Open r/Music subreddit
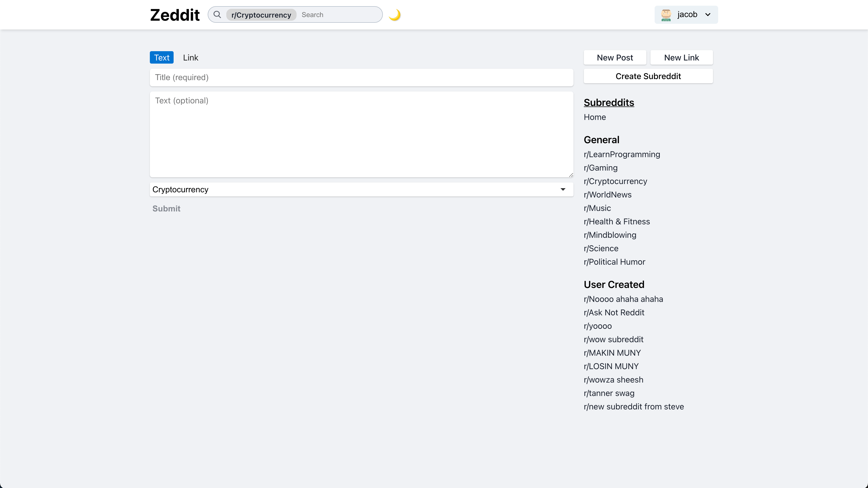Image resolution: width=868 pixels, height=488 pixels. (x=597, y=208)
